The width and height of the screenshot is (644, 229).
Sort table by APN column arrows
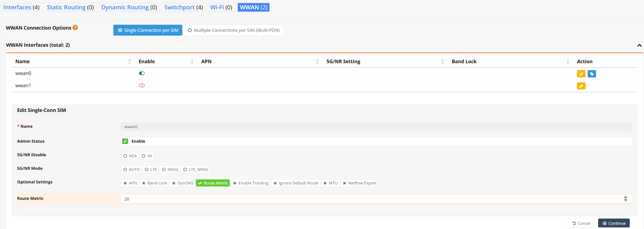point(317,61)
